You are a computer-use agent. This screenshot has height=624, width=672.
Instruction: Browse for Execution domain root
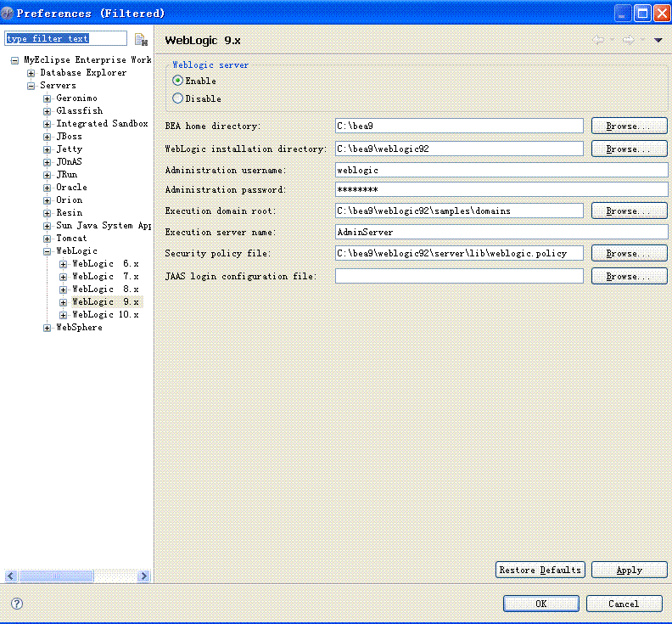point(629,211)
